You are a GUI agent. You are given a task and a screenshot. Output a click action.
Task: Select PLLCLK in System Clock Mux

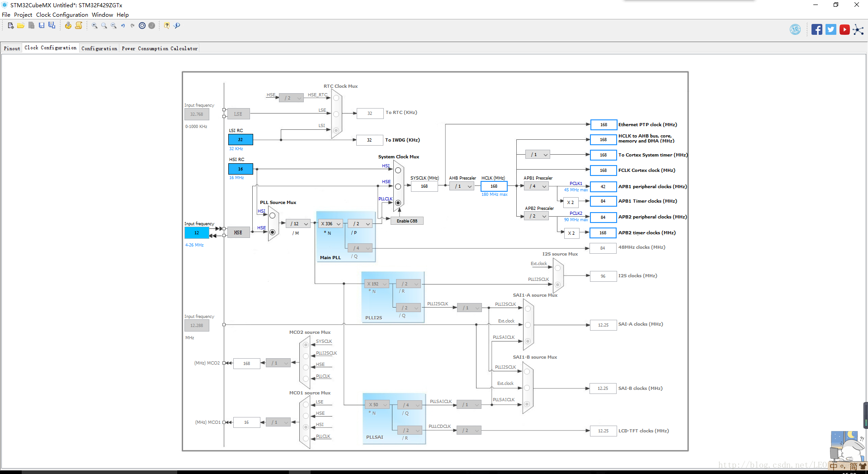coord(398,203)
